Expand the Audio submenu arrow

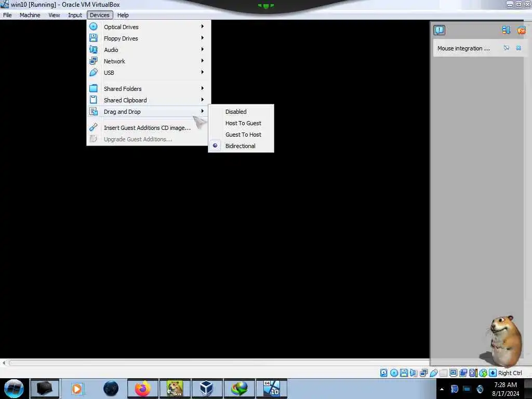(x=202, y=49)
